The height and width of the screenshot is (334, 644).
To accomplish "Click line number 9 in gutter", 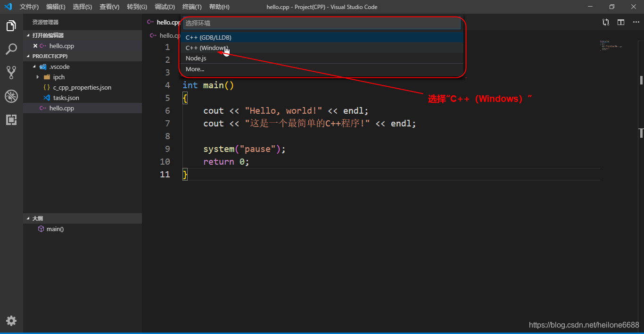I will pos(167,149).
